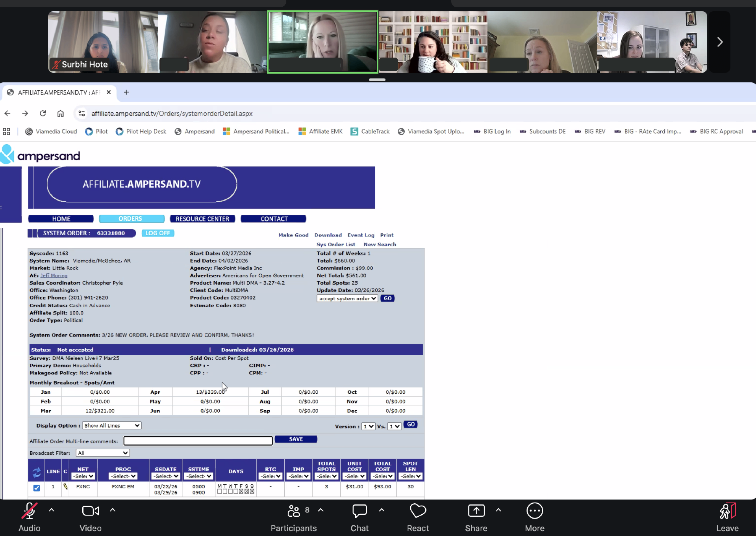
Task: Open the PROC column filter dropdown
Action: pyautogui.click(x=123, y=476)
